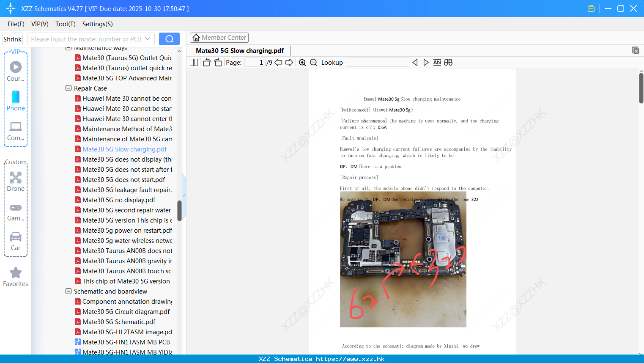Collapse the Schematic and boardview group
The image size is (644, 363).
[x=69, y=291]
